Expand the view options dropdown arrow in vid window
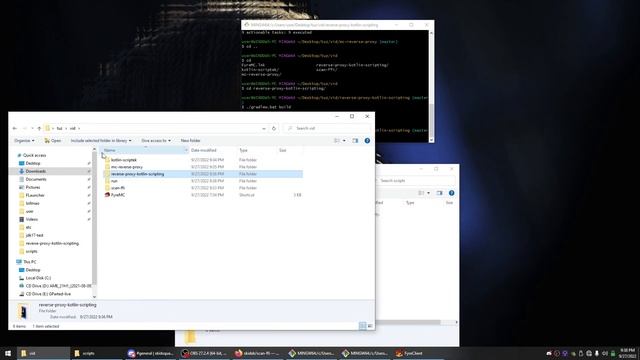This screenshot has height=360, width=640. coord(344,140)
